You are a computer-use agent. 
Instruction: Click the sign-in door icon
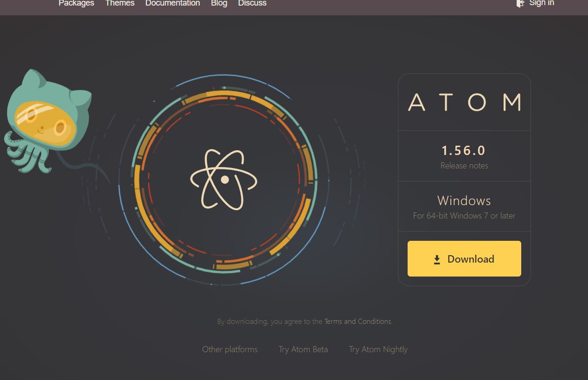coord(520,3)
